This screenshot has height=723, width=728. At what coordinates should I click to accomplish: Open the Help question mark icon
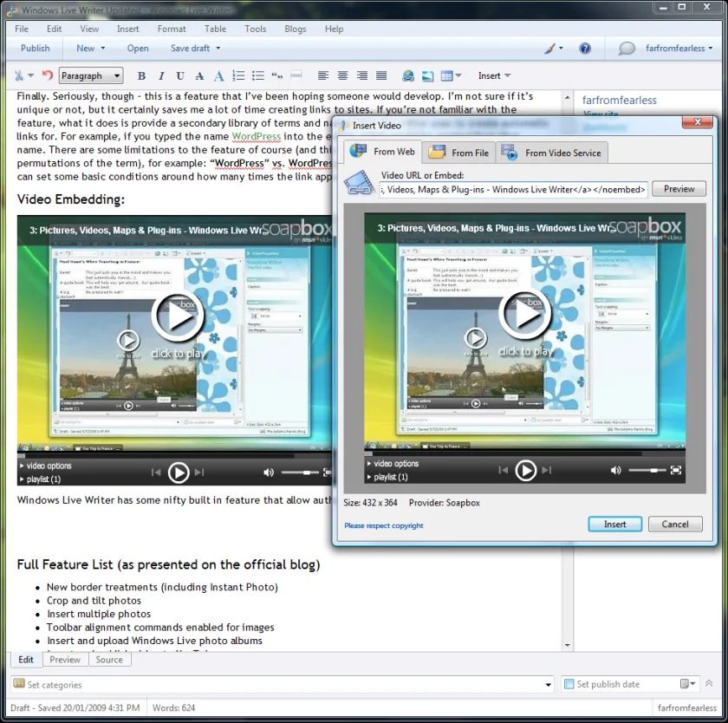[585, 49]
